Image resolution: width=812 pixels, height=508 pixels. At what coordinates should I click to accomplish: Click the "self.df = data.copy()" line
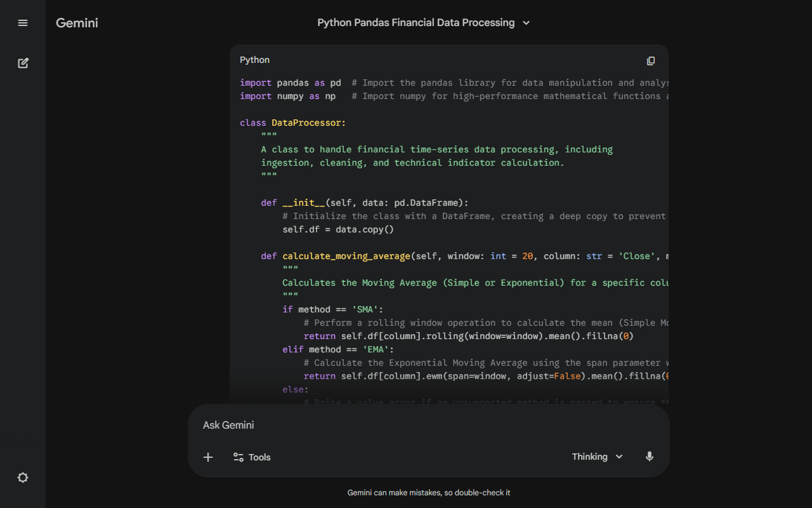pos(338,229)
